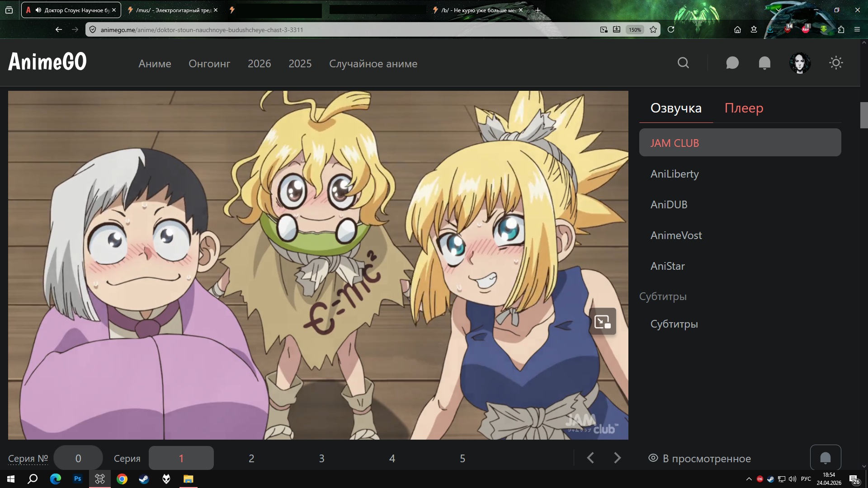Open picture-in-picture icon in address bar
Viewport: 868px width, 488px height.
click(x=604, y=29)
